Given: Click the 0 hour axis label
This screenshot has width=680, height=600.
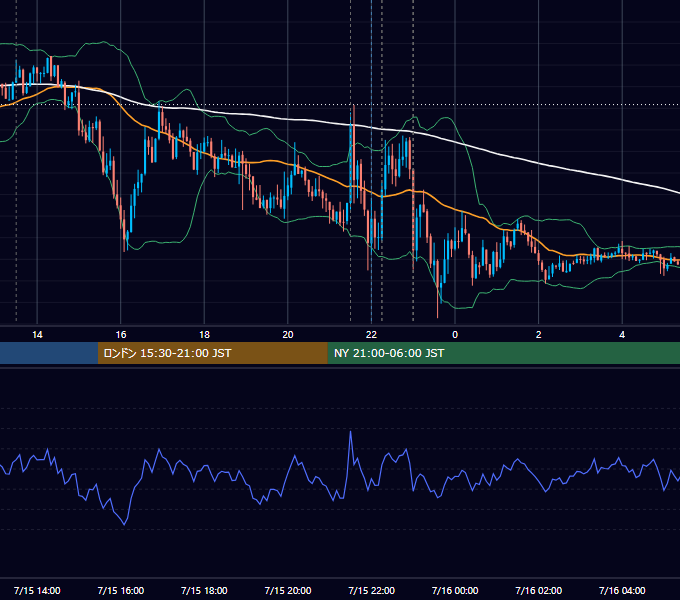Looking at the screenshot, I should pos(455,334).
